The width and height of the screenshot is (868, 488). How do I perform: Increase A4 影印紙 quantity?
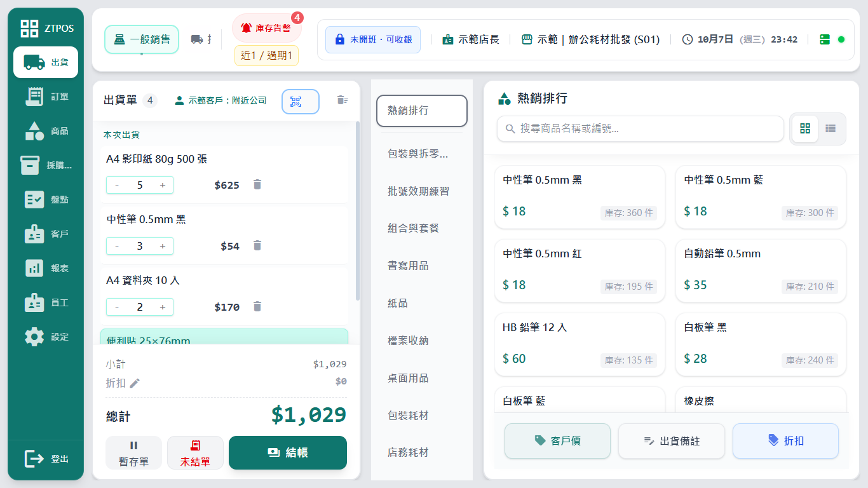click(x=163, y=185)
